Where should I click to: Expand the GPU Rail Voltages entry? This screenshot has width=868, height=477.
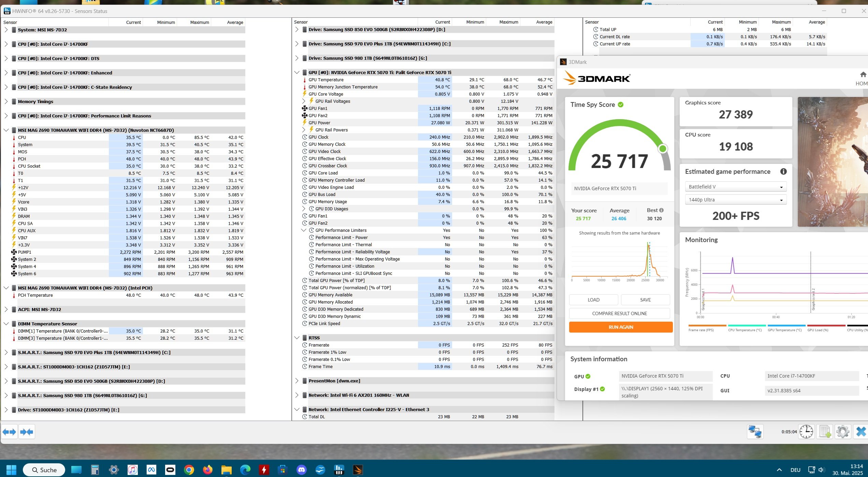(x=304, y=101)
